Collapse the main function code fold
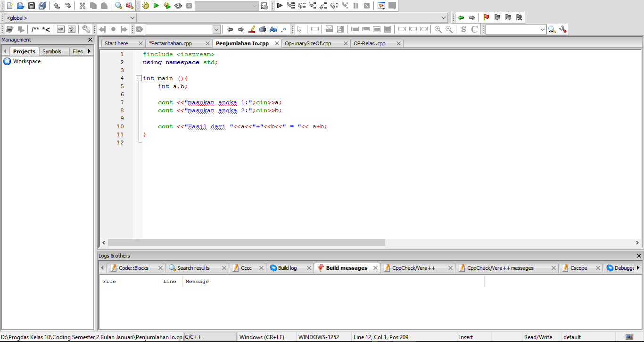 [139, 78]
